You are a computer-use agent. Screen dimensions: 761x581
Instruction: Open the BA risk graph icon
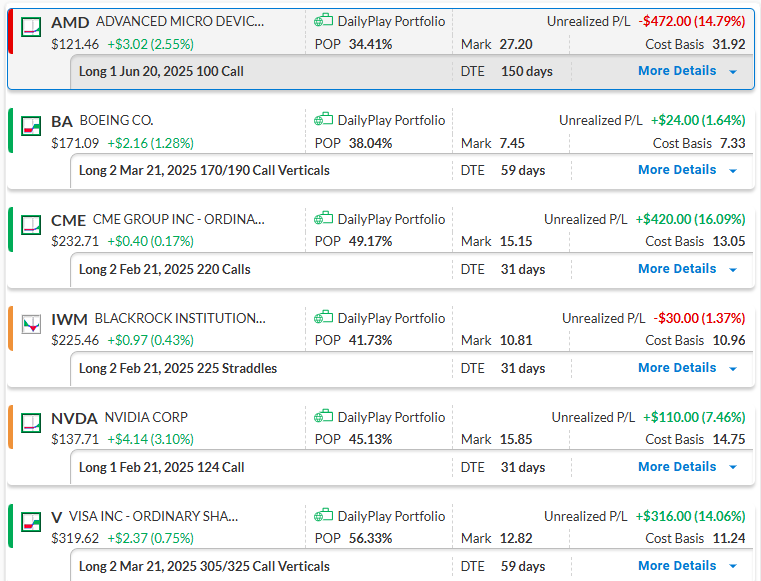[31, 126]
